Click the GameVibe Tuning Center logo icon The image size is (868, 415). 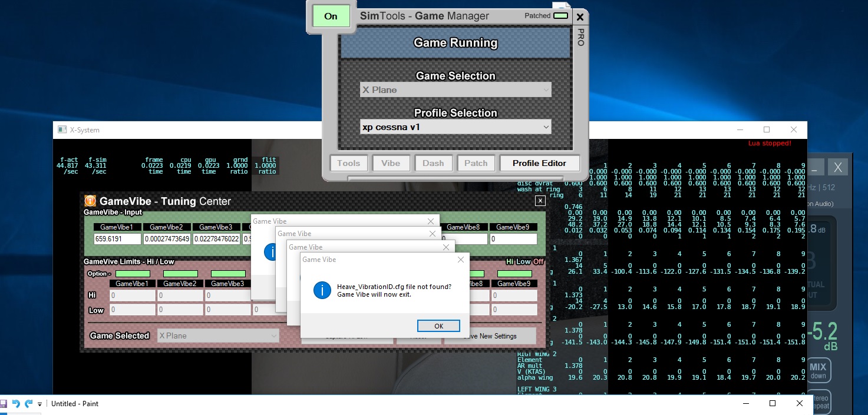(90, 201)
